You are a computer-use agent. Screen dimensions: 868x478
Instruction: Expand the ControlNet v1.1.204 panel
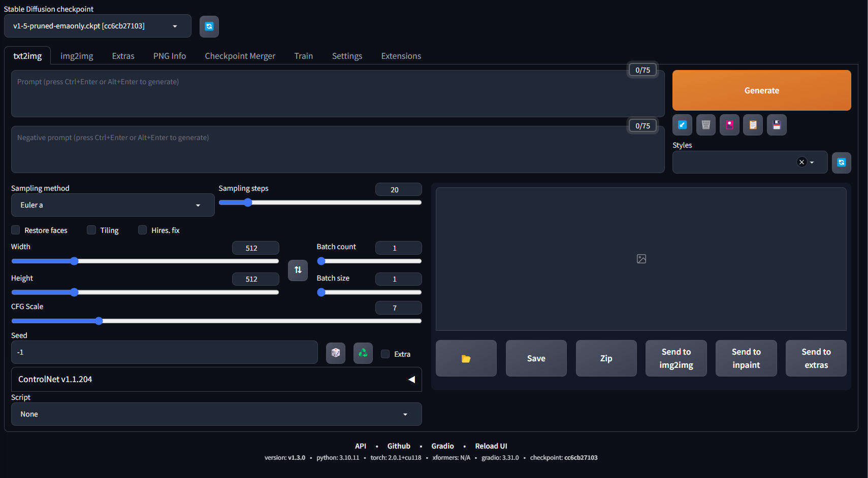click(x=216, y=379)
